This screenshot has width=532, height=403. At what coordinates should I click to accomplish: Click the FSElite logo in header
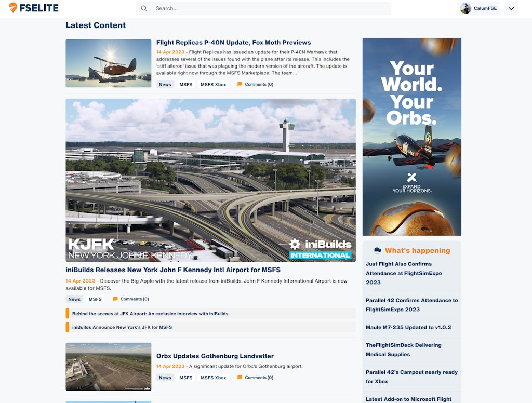(x=34, y=8)
